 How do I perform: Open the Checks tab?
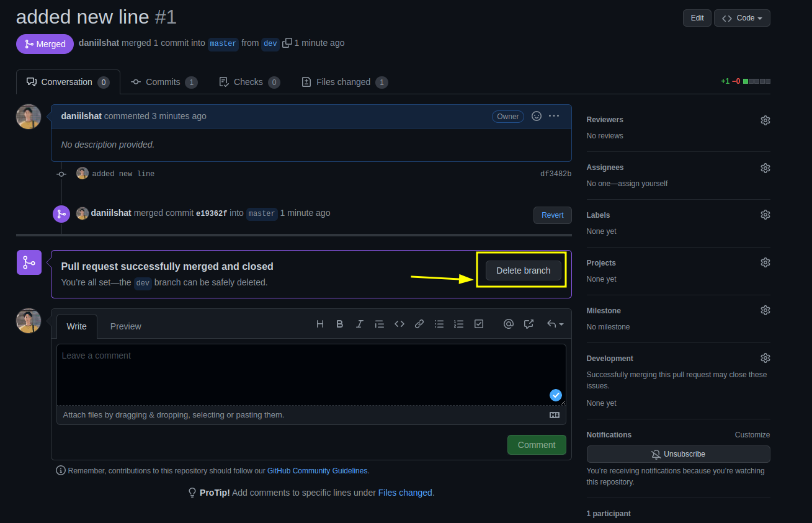pos(249,82)
